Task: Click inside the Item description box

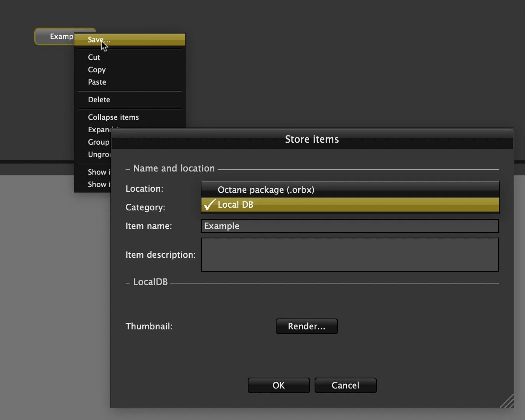Action: coord(349,255)
